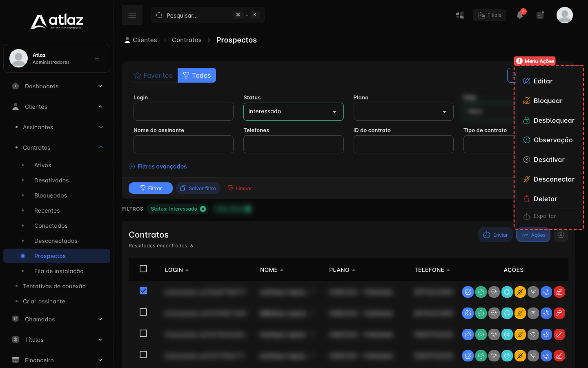Viewport: 588px width, 368px height.
Task: Click the profile options icon in the Atlaz Administradores card
Action: pos(97,58)
